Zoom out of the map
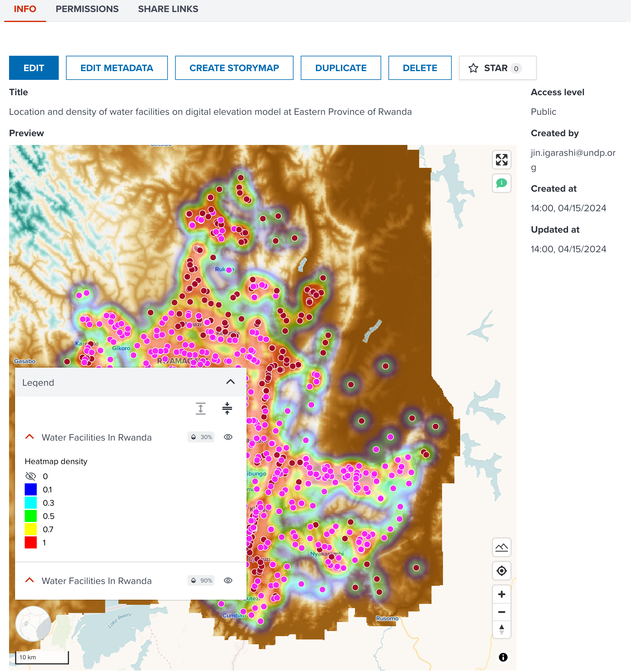 (501, 612)
